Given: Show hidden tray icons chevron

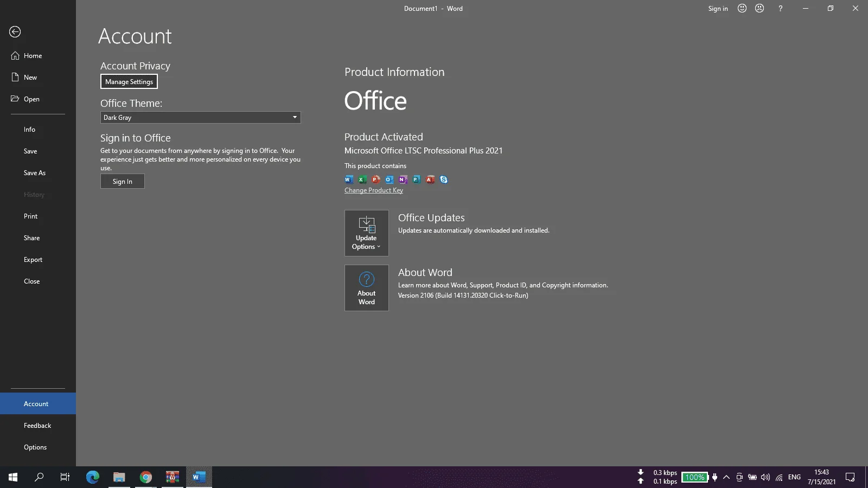Looking at the screenshot, I should click(x=726, y=477).
